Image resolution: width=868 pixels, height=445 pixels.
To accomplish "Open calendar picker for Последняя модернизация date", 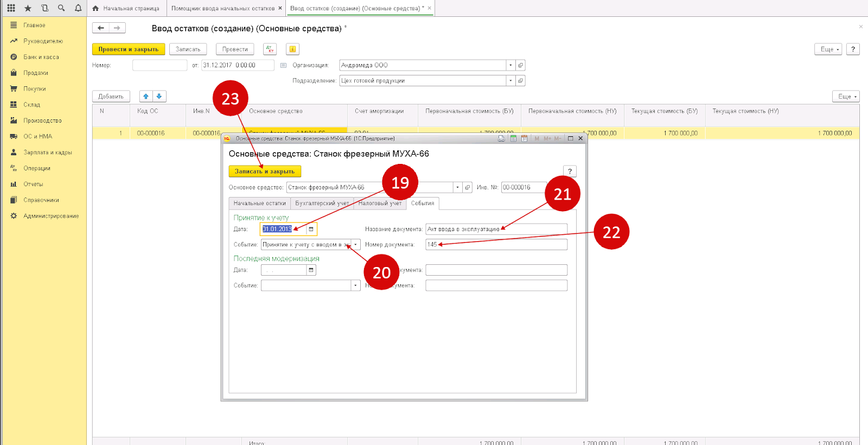I will 311,270.
